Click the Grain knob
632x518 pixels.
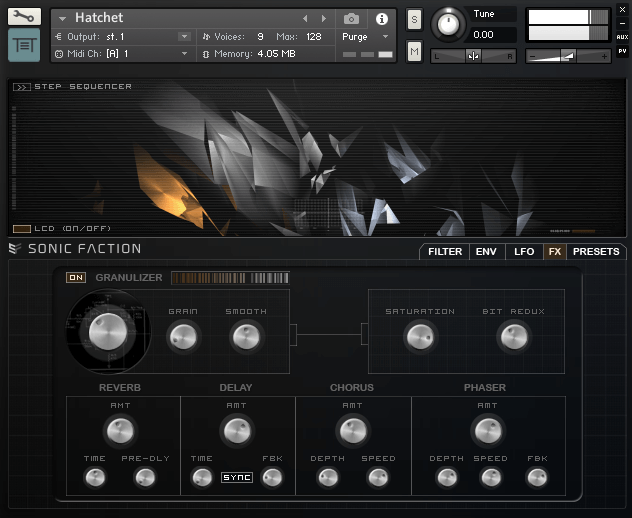point(183,337)
